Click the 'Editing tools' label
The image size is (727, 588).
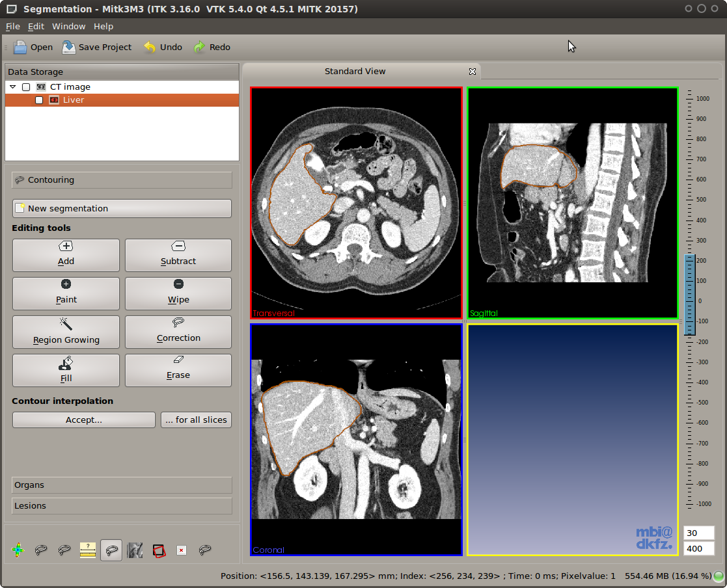(41, 228)
